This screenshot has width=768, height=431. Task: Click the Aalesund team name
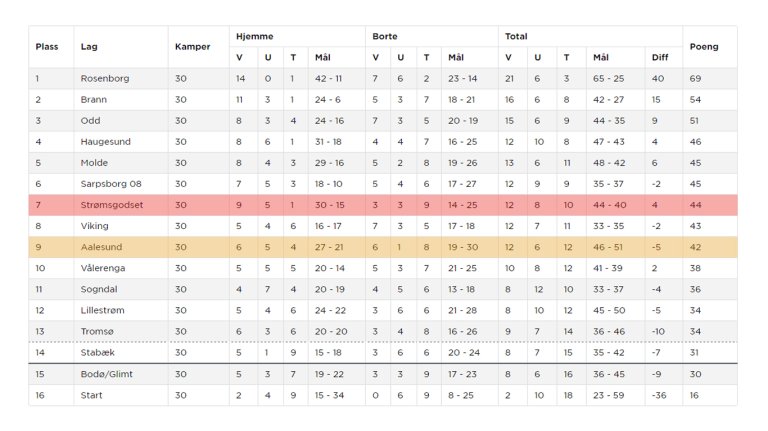point(100,247)
